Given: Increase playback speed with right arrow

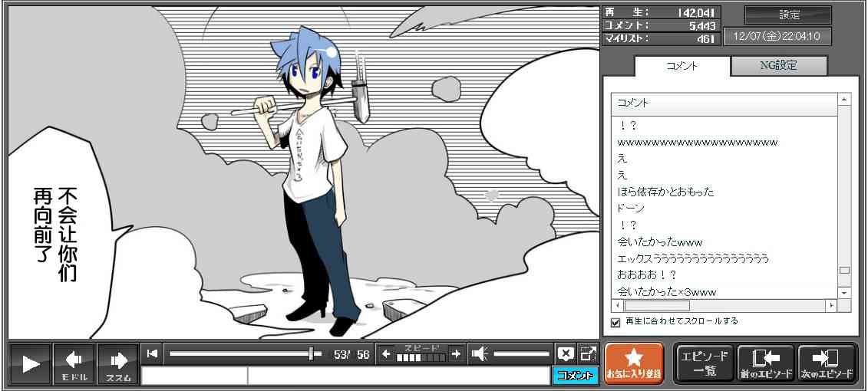Looking at the screenshot, I should 456,353.
